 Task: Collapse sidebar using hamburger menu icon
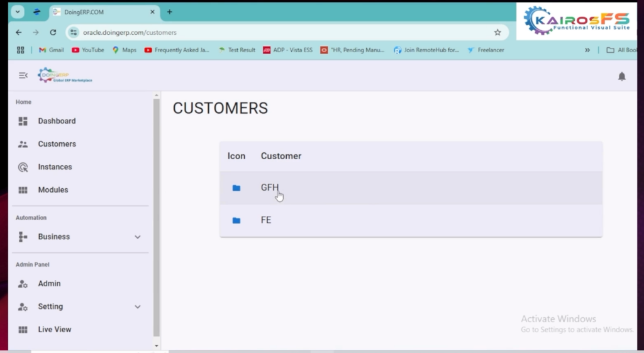click(x=23, y=76)
